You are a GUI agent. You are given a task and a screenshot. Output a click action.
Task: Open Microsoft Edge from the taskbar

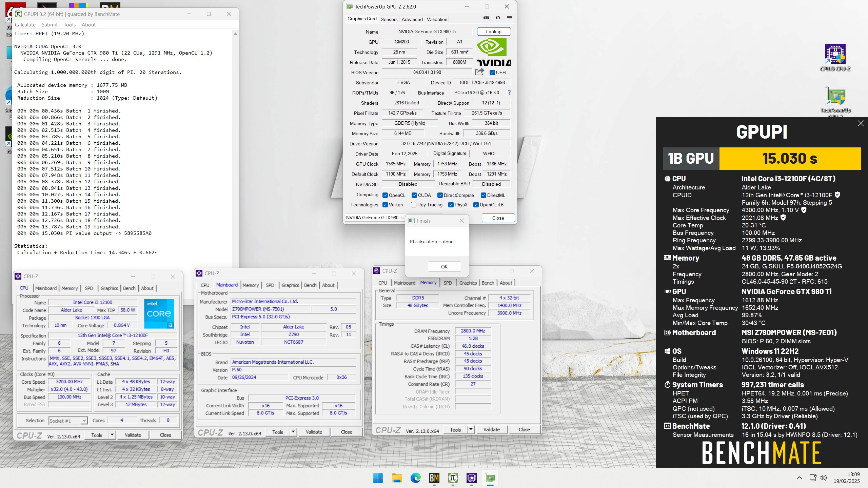415,478
